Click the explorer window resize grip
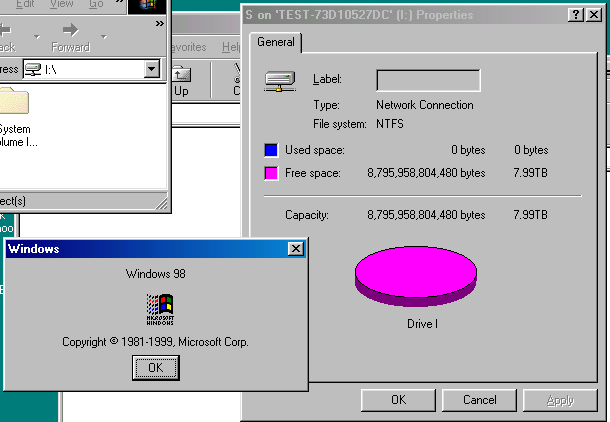Image resolution: width=610 pixels, height=422 pixels. click(x=162, y=204)
